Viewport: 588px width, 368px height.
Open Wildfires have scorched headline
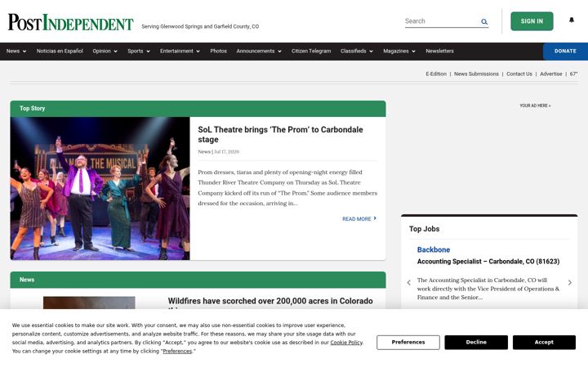[270, 301]
